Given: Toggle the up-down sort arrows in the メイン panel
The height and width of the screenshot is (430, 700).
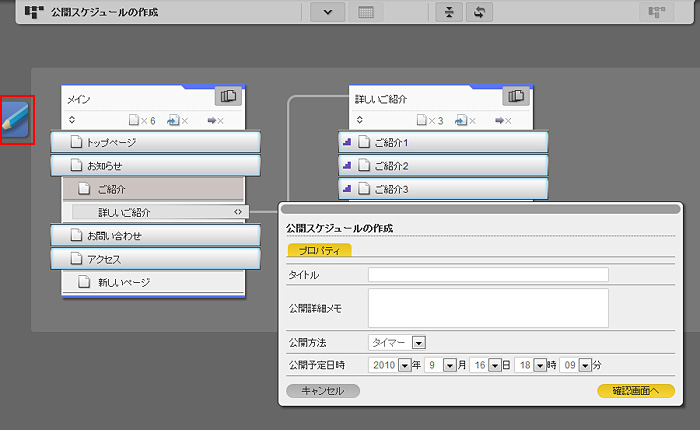Looking at the screenshot, I should (72, 120).
